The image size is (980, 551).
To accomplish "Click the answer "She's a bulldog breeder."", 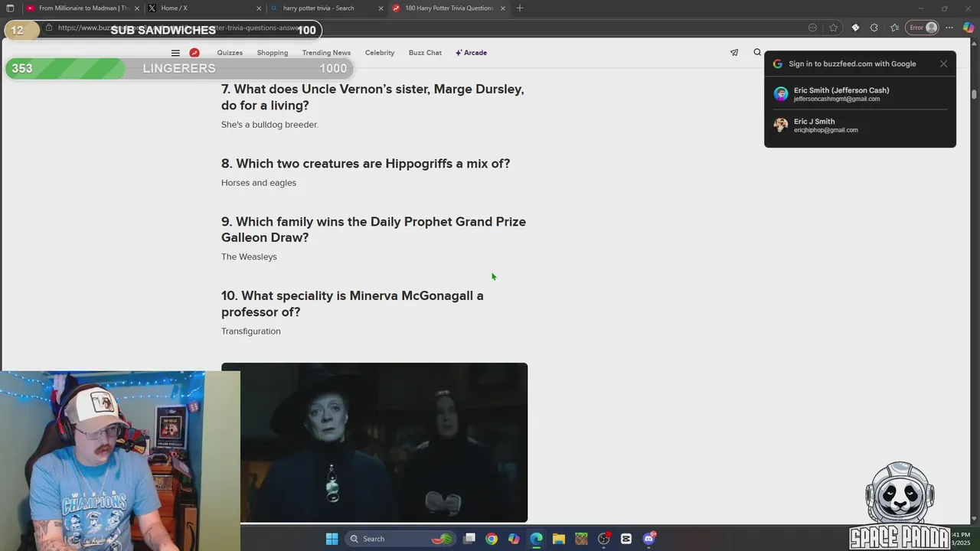I will 269,125.
